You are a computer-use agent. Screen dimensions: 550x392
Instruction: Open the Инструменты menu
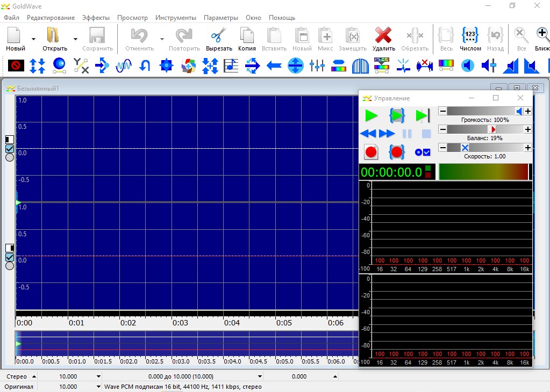tap(176, 17)
